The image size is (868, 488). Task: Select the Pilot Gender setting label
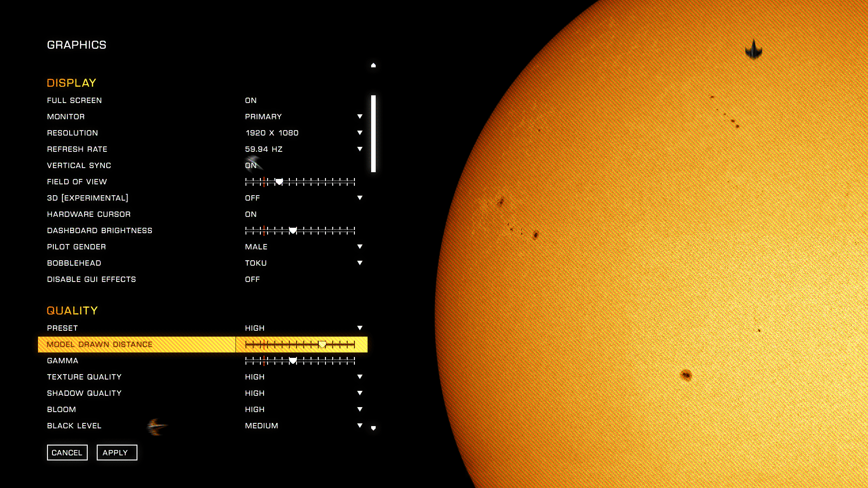point(76,247)
